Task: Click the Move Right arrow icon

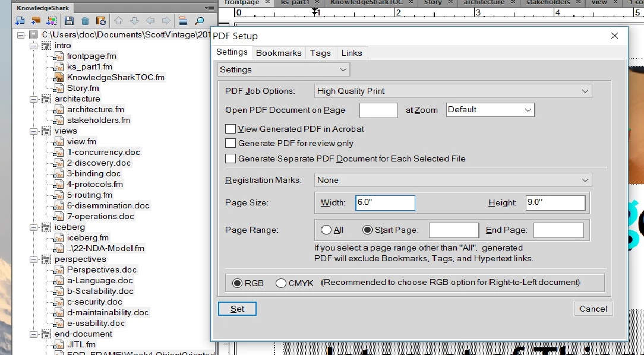Action: (166, 21)
